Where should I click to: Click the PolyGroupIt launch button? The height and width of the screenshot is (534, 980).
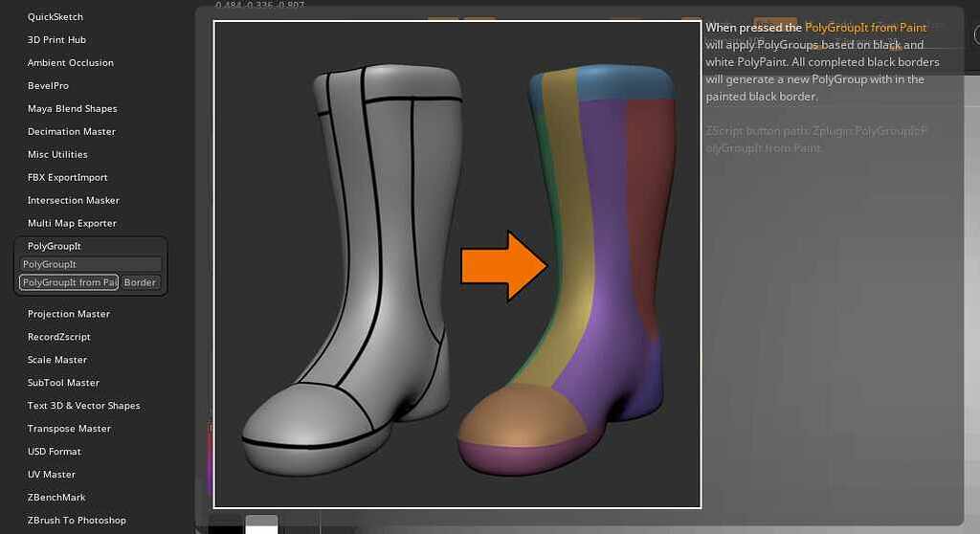(91, 264)
